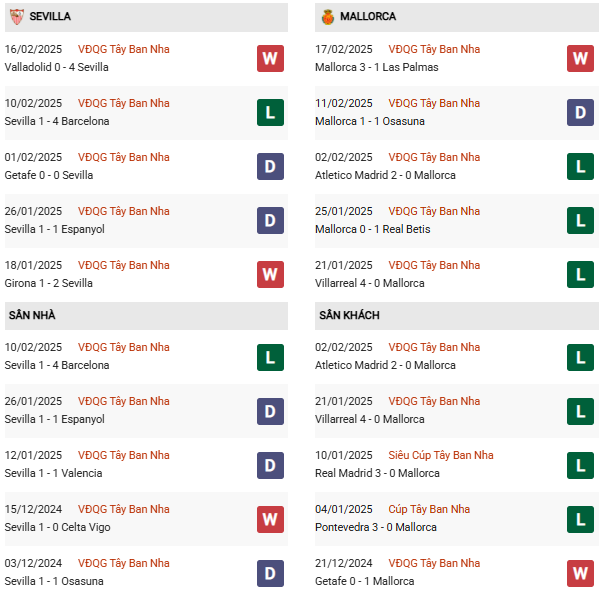Select the W badge for Sevilla 1 - 0 Celta Vigo
The image size is (600, 594).
(270, 518)
